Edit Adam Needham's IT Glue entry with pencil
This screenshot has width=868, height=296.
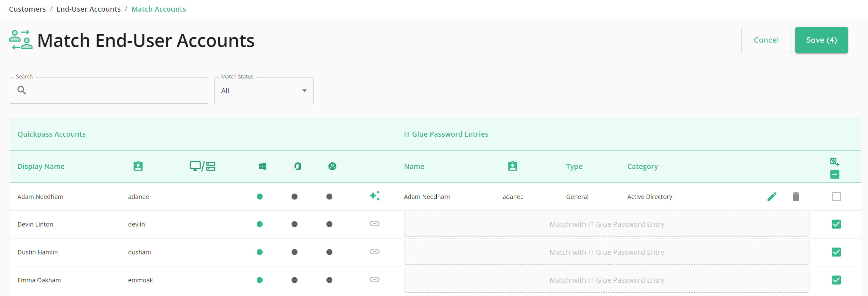pyautogui.click(x=772, y=197)
